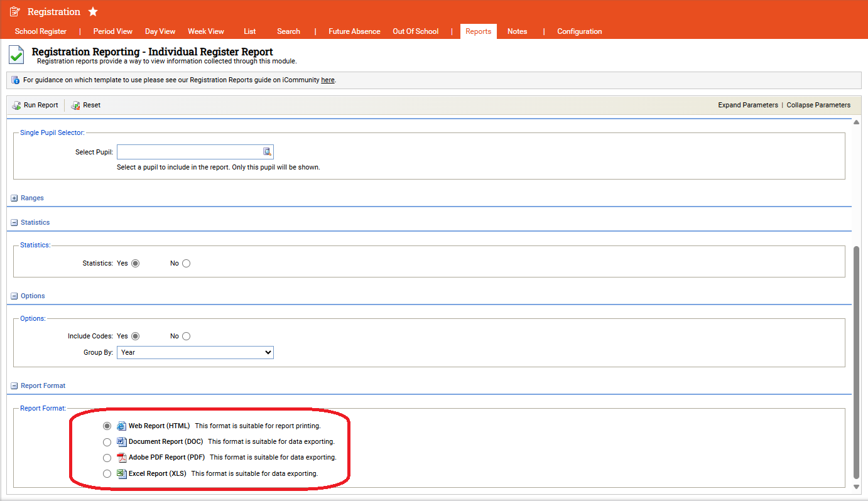Screen dimensions: 868x501
Task: Click the Adobe PDF Report icon
Action: (x=122, y=458)
